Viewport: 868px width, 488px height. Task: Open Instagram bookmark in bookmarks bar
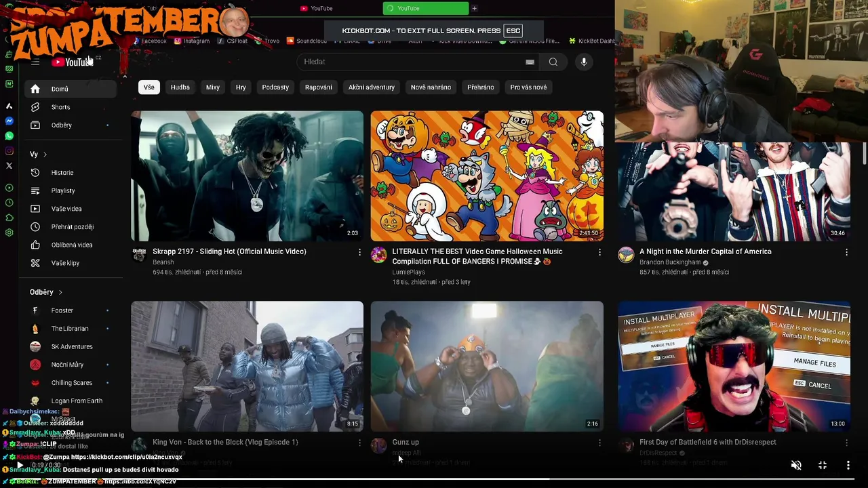tap(192, 41)
